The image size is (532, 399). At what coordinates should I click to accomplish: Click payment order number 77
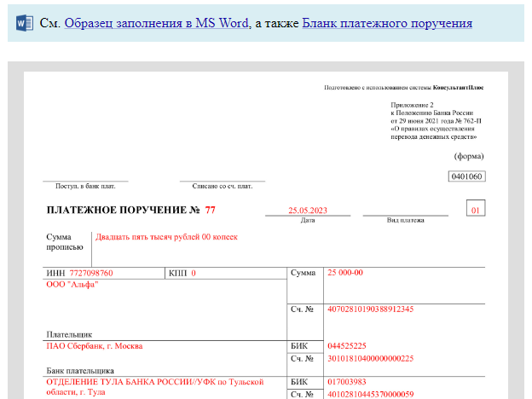point(210,210)
